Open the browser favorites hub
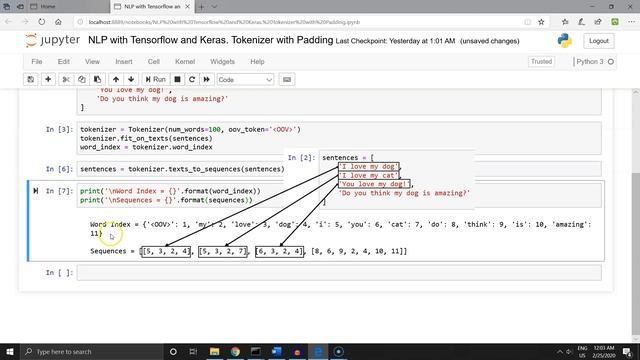Viewport: 640px width, 360px height. 565,22
